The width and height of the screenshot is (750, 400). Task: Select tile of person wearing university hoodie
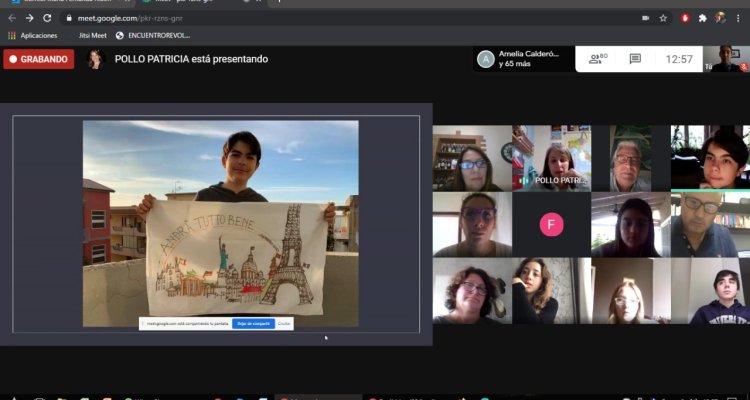click(x=710, y=291)
